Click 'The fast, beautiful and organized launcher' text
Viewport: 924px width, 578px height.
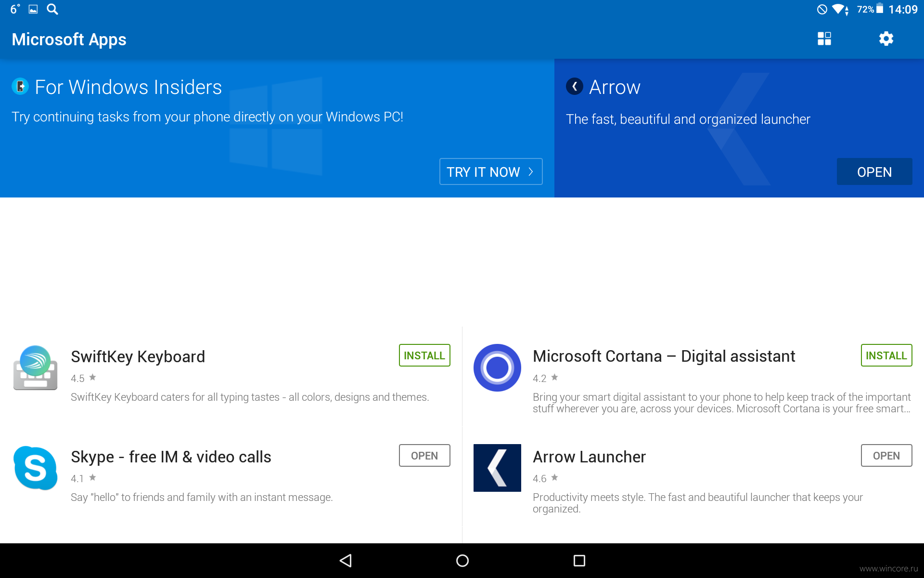click(688, 119)
